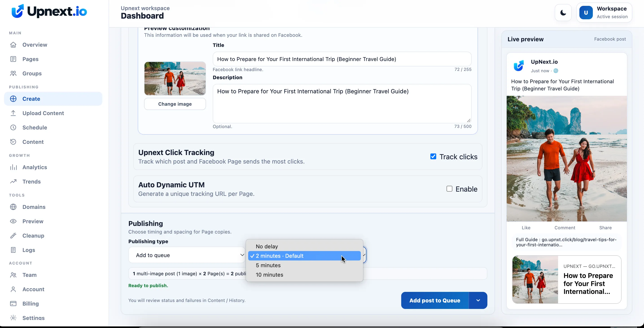Select No delay option
Image resolution: width=644 pixels, height=328 pixels.
coord(304,247)
